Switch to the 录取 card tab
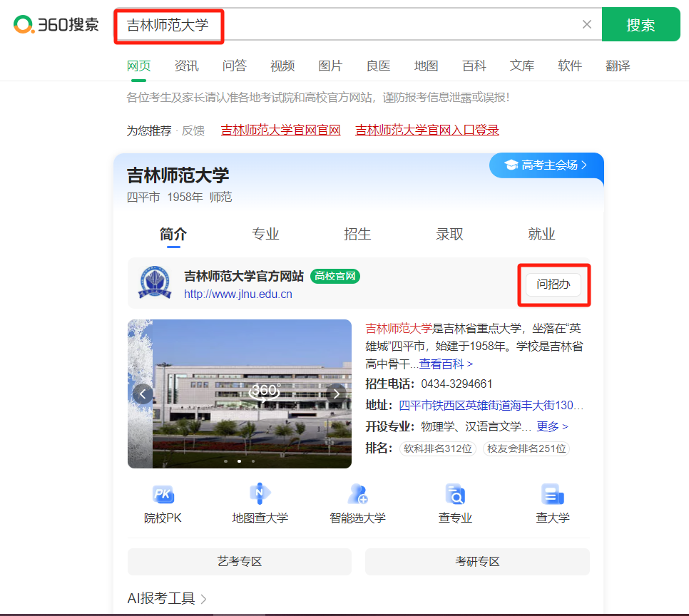 pyautogui.click(x=449, y=234)
